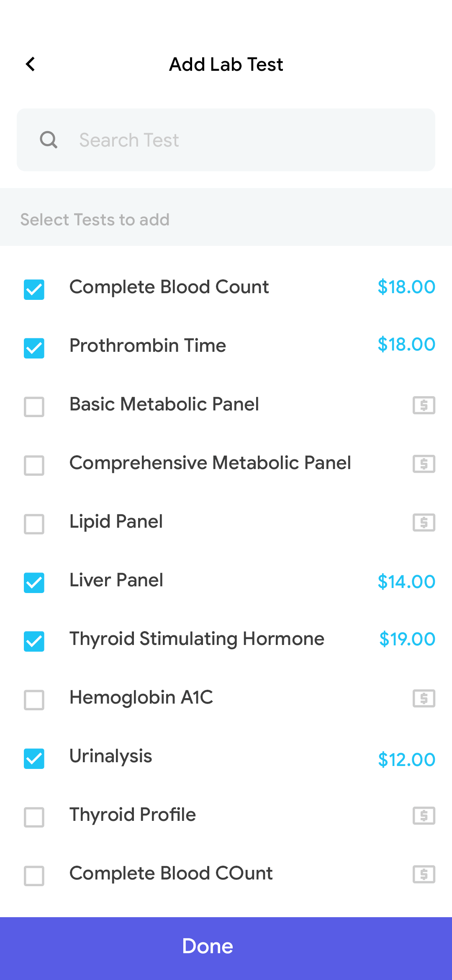The width and height of the screenshot is (452, 980).
Task: Select the Thyroid Profile test name
Action: pyautogui.click(x=133, y=815)
